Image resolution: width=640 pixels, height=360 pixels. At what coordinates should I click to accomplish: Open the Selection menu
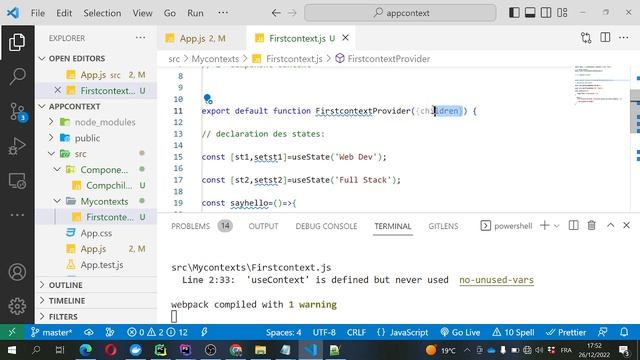[x=102, y=13]
